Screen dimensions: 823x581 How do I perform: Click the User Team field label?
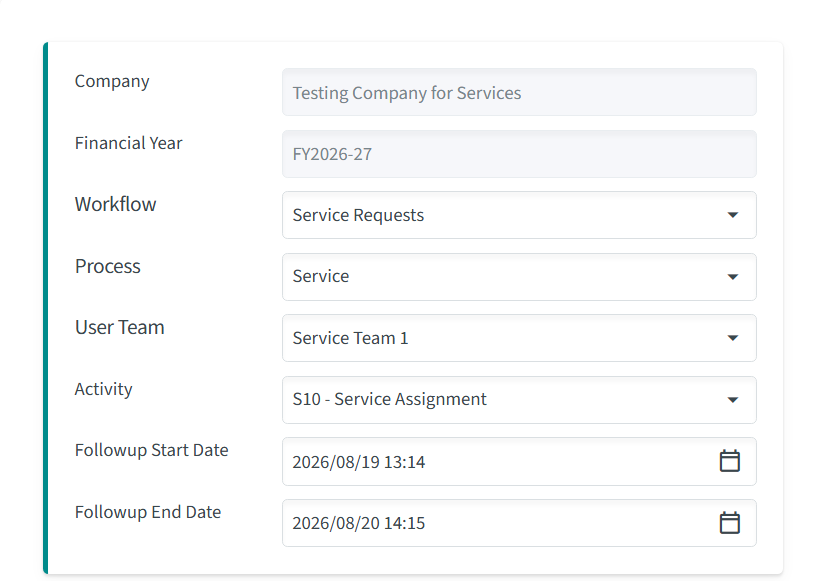[120, 328]
